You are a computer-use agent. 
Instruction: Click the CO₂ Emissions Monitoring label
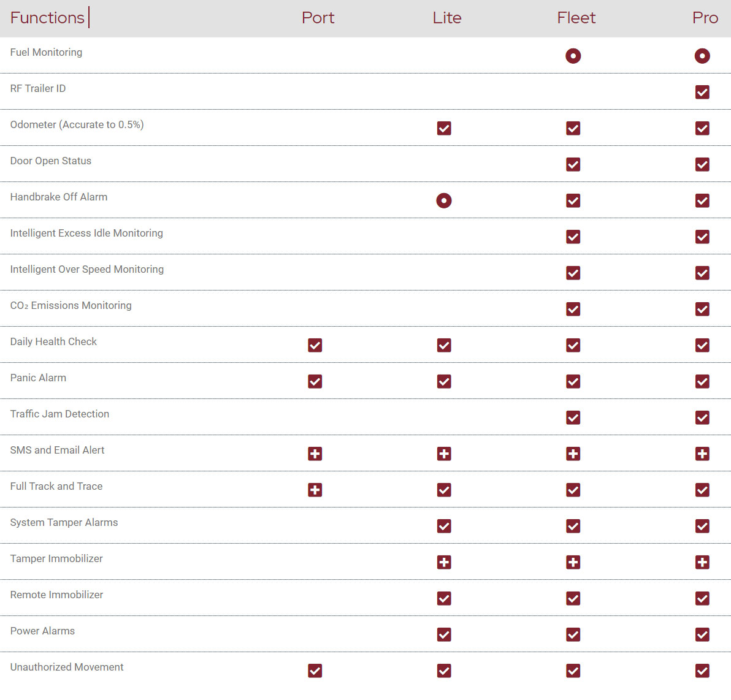(71, 305)
